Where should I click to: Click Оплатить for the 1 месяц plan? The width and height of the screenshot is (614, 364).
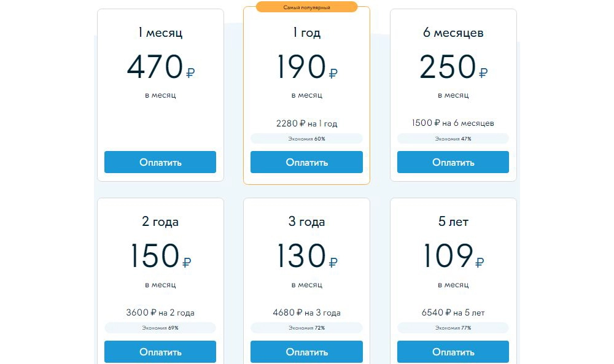tap(160, 162)
